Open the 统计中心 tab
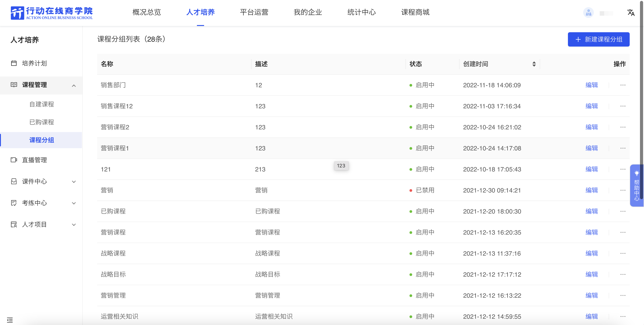Image resolution: width=644 pixels, height=325 pixels. point(362,12)
